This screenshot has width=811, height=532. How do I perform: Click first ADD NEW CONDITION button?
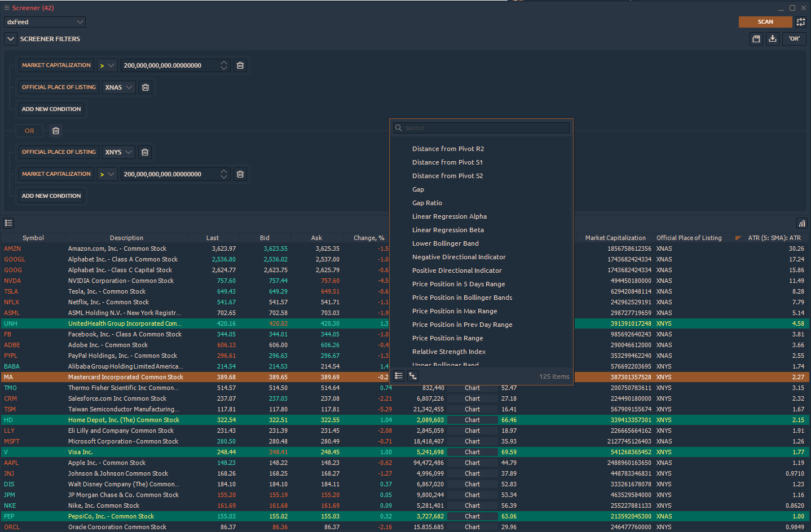coord(51,109)
